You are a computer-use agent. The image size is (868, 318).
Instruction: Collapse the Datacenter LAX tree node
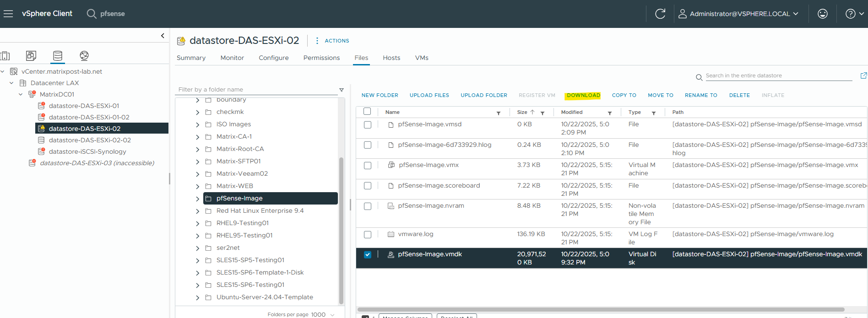pos(11,83)
